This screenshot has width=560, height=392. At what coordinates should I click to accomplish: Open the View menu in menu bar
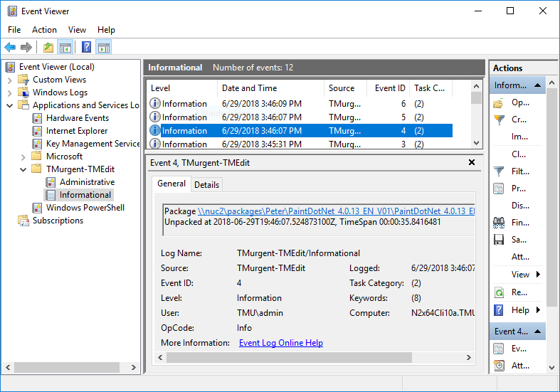77,30
